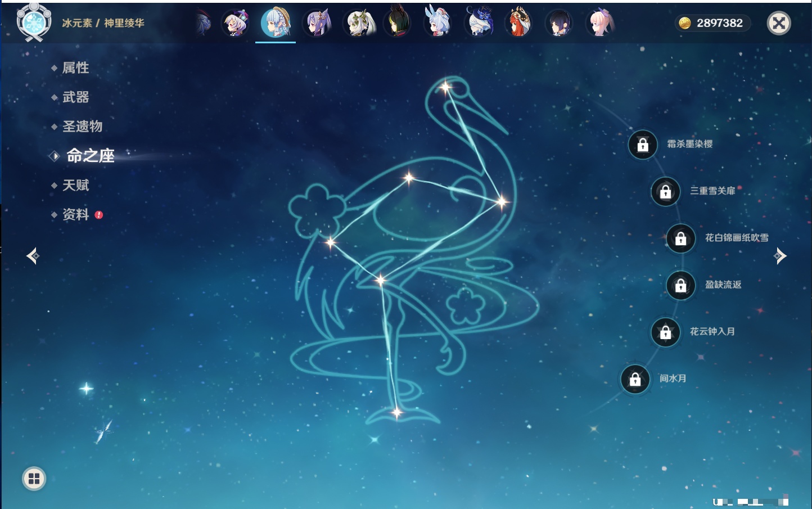812x509 pixels.
Task: Click the 霜杀墨染樱 constellation name
Action: pos(690,144)
